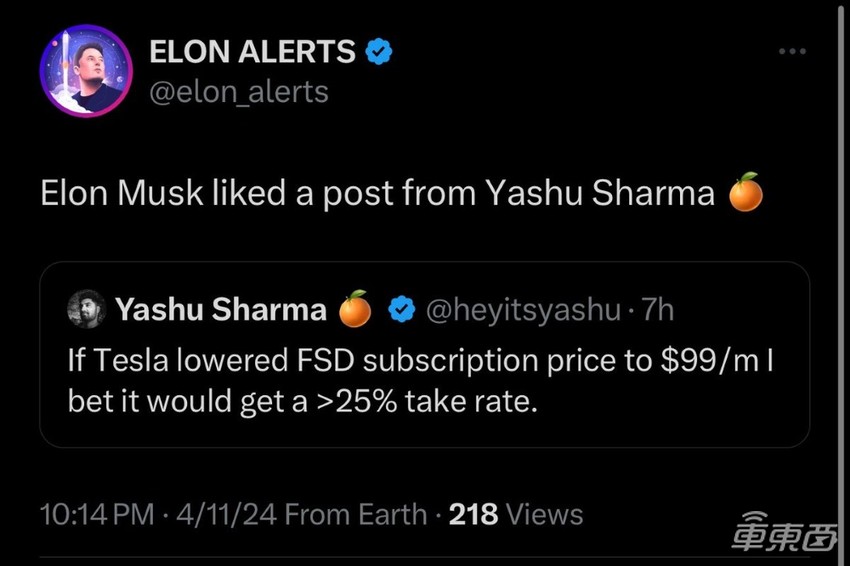Viewport: 850px width, 566px height.
Task: Click the 7h timestamp on quoted post
Action: pos(658,310)
